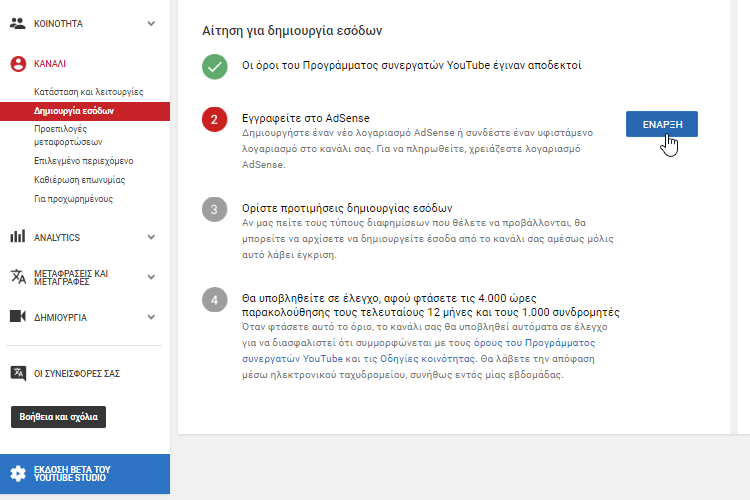Click the blue ΕΝΑΡΞΗ button
The width and height of the screenshot is (750, 500).
coord(662,124)
